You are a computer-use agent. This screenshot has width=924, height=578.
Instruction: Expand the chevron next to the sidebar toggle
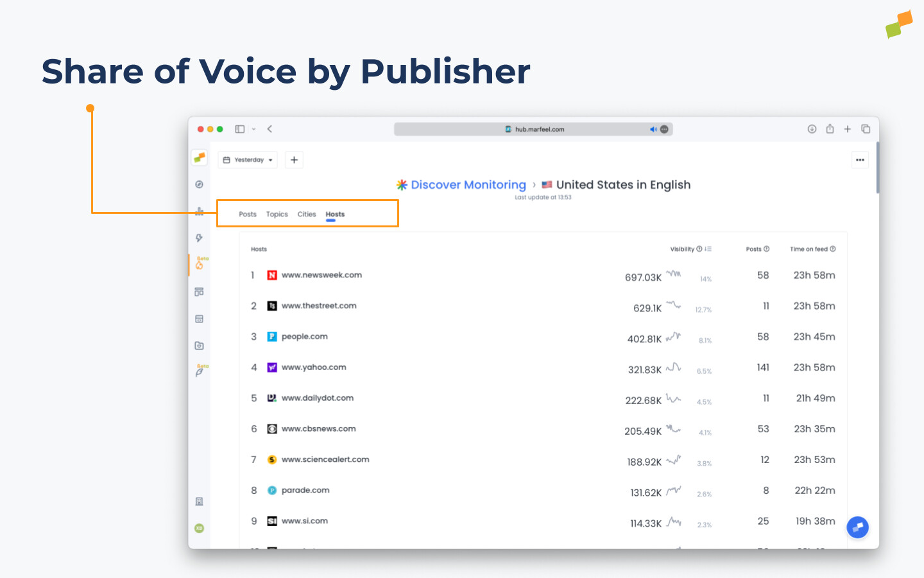point(253,128)
